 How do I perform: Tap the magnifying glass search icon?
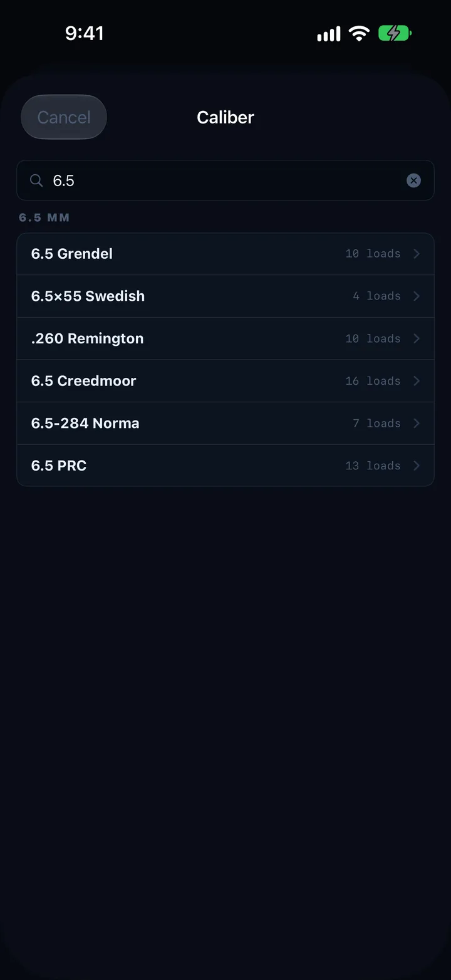[36, 180]
